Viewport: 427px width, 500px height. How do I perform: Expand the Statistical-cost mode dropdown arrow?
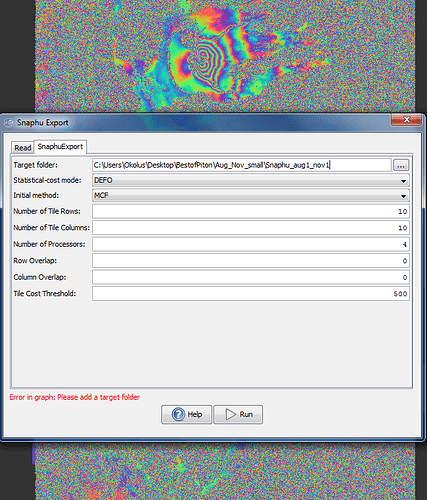point(403,181)
